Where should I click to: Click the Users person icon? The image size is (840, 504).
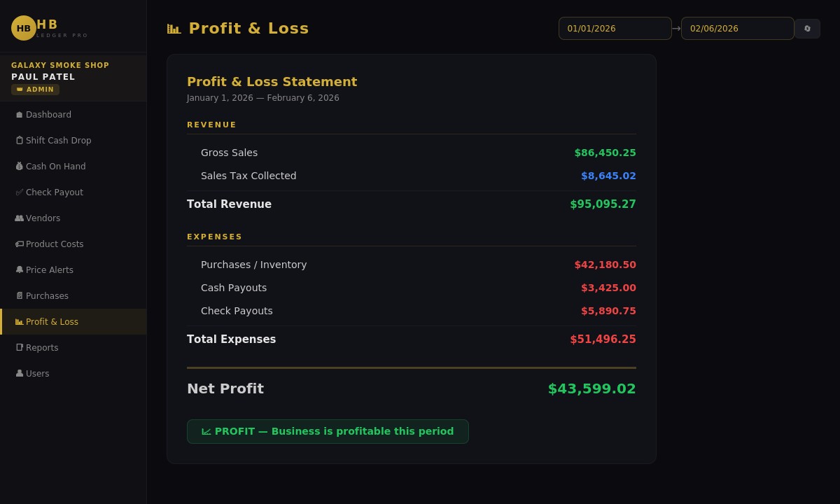[x=20, y=373]
